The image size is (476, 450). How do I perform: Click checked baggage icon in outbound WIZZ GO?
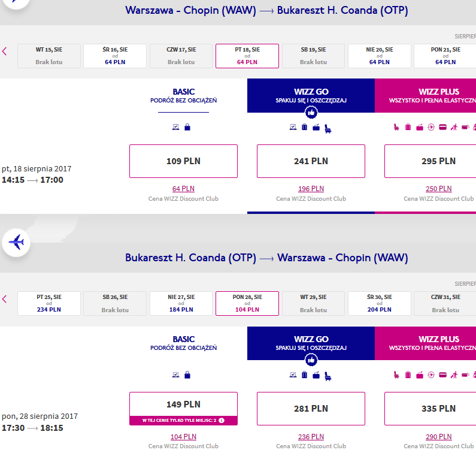click(x=304, y=127)
